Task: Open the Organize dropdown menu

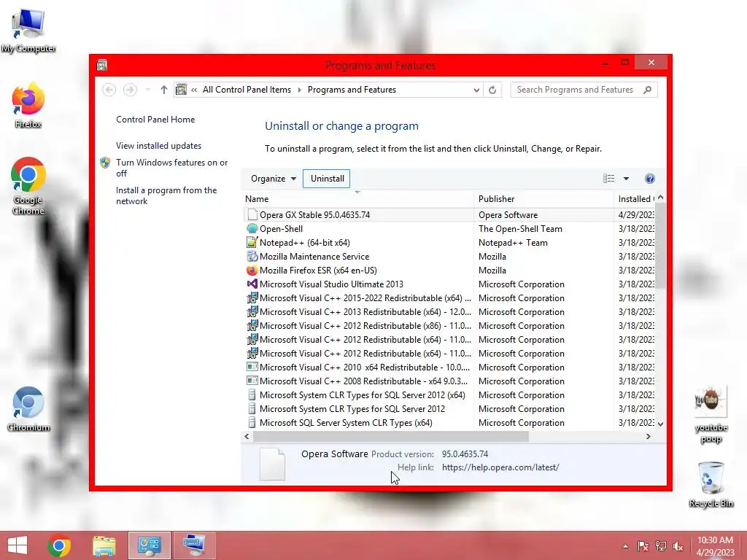Action: [274, 179]
